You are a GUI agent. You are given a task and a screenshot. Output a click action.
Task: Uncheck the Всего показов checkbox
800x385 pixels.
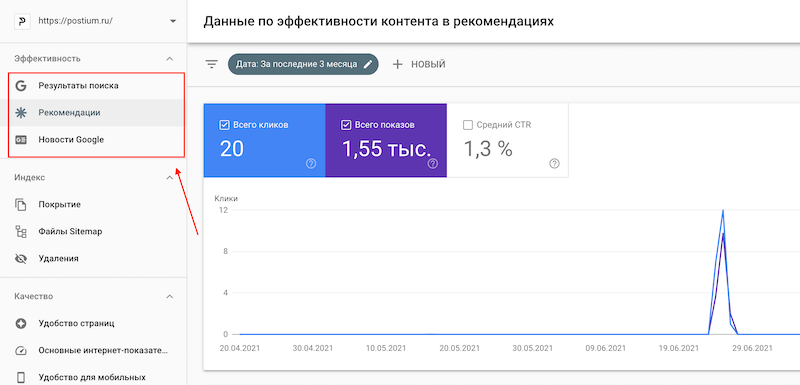pyautogui.click(x=345, y=125)
